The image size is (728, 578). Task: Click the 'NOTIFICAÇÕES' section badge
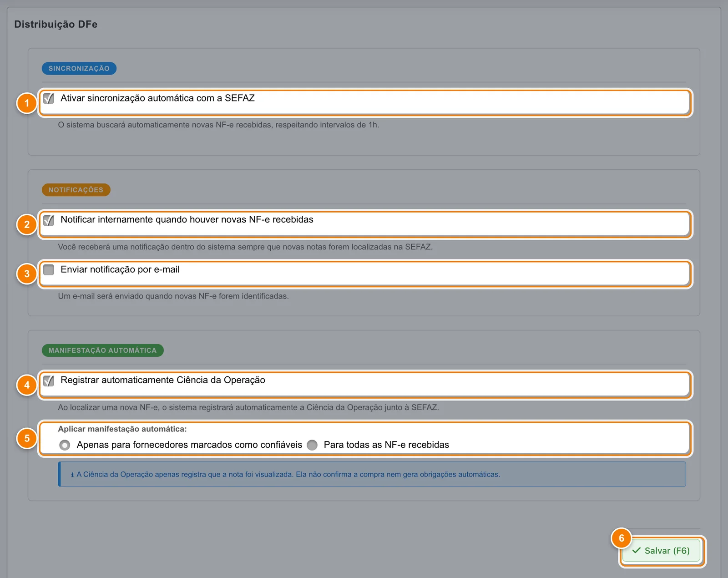click(x=76, y=190)
